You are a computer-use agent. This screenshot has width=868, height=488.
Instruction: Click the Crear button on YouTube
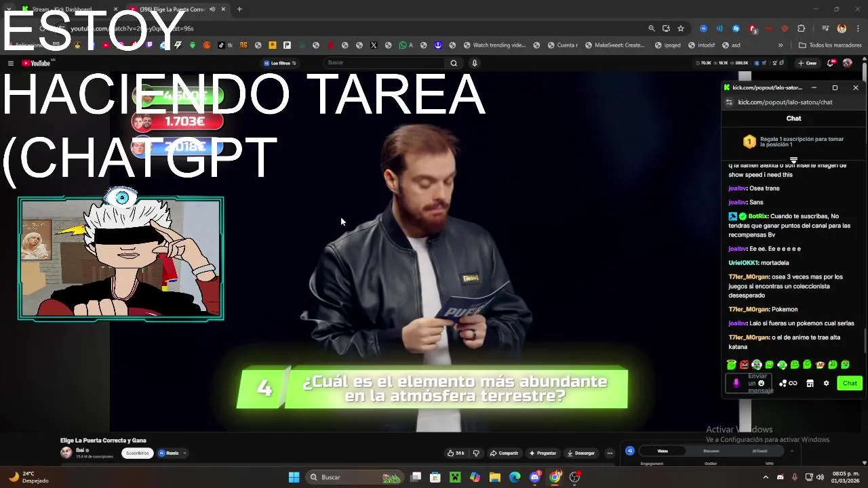tap(808, 63)
